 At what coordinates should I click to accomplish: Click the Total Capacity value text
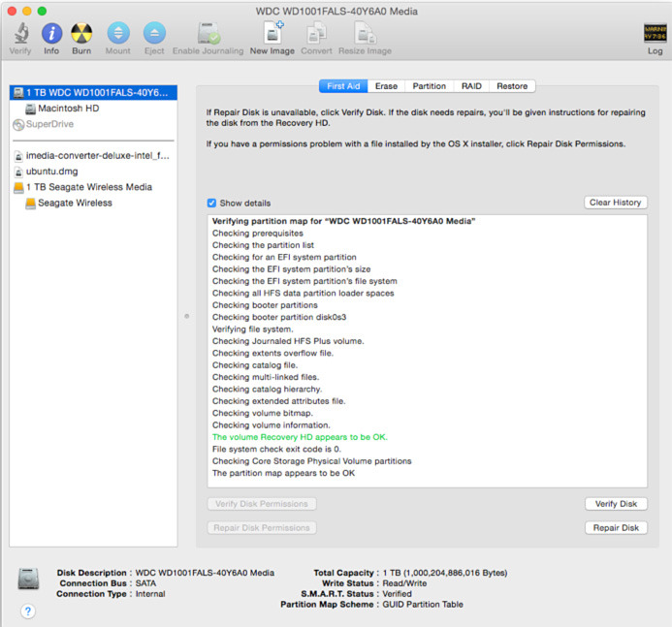[445, 573]
